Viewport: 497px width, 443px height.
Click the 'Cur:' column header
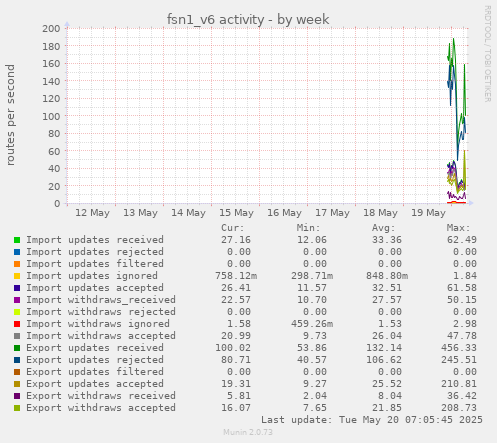233,228
